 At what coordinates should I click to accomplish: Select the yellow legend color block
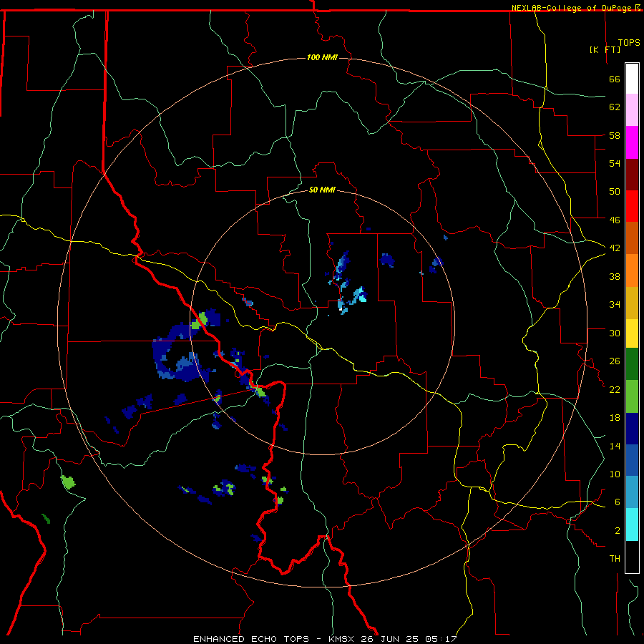coord(632,333)
